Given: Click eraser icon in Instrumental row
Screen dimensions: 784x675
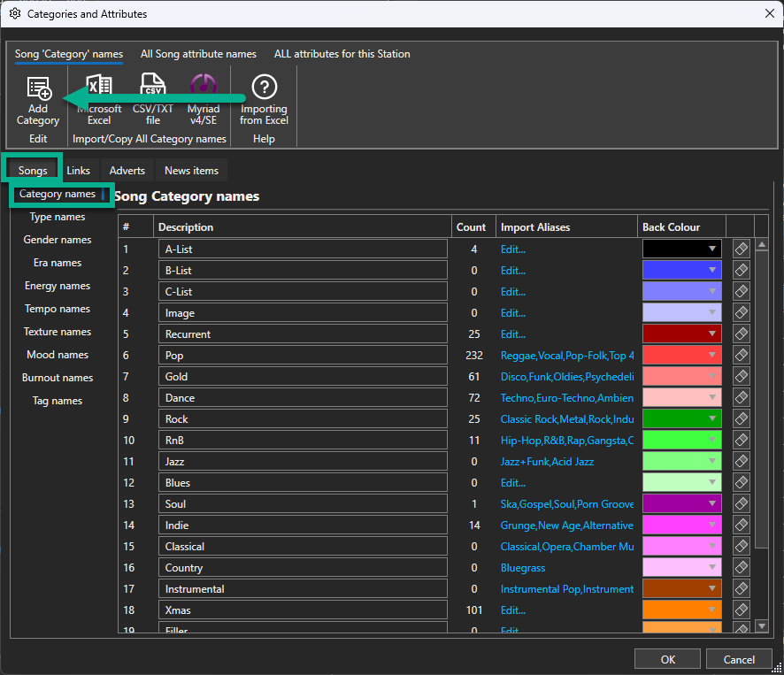Looking at the screenshot, I should pos(741,589).
